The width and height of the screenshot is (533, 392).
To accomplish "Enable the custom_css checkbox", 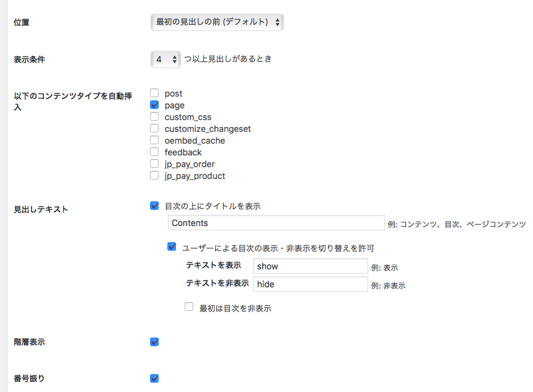I will pyautogui.click(x=155, y=117).
